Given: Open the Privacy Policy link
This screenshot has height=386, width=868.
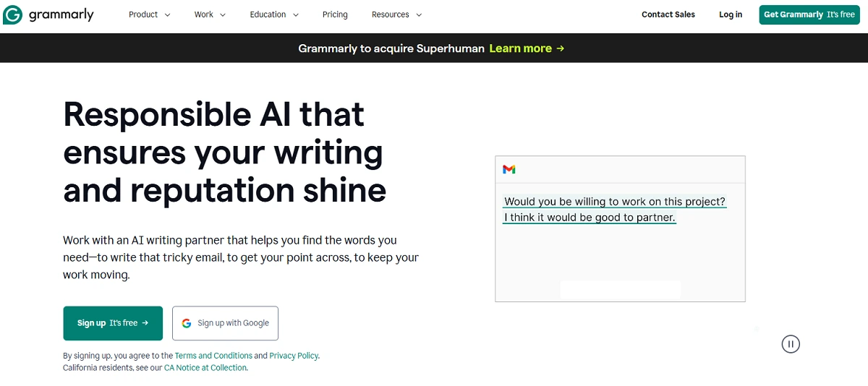Looking at the screenshot, I should pyautogui.click(x=294, y=356).
